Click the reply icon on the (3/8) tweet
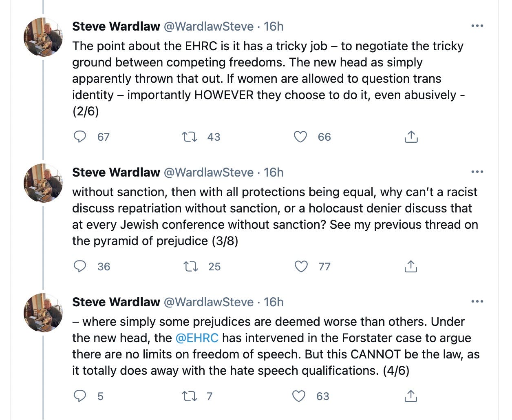 pos(81,267)
